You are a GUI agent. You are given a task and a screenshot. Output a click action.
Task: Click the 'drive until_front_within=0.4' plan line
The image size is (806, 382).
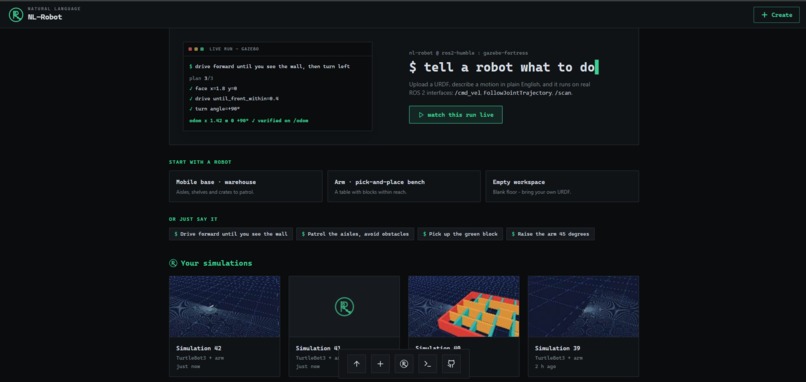(x=234, y=98)
